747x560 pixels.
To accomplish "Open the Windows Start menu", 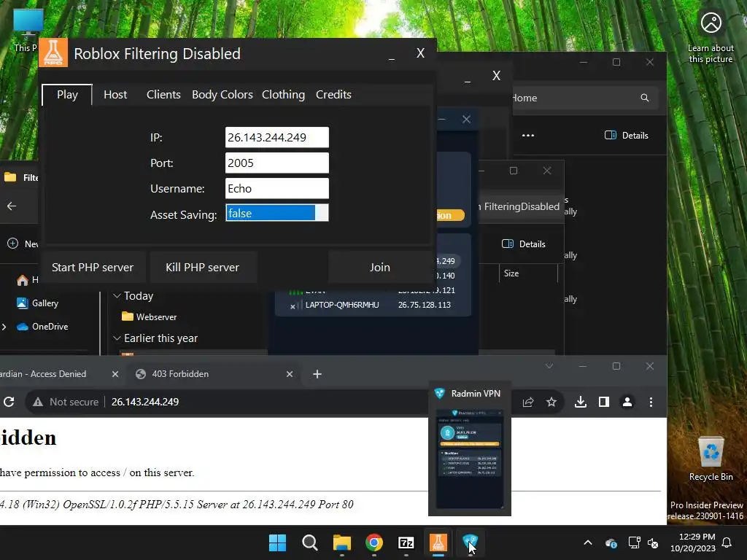I will (277, 542).
